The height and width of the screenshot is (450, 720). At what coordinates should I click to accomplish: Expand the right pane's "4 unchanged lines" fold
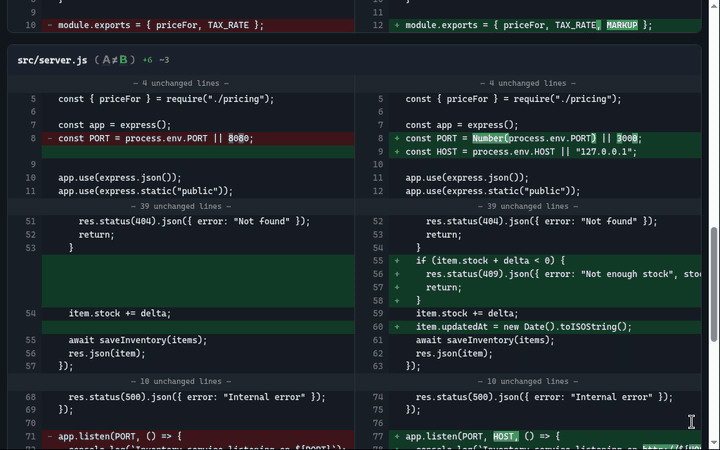(528, 84)
